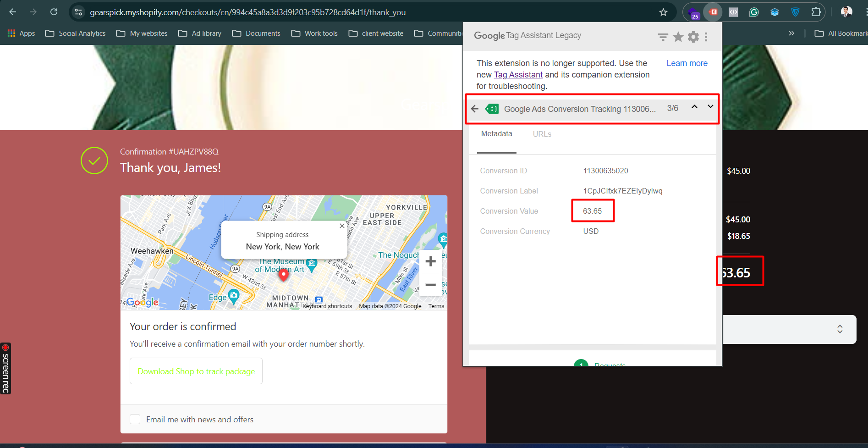This screenshot has height=448, width=868.
Task: Click the Google Ads Conversion Tracking tag icon
Action: (x=492, y=109)
